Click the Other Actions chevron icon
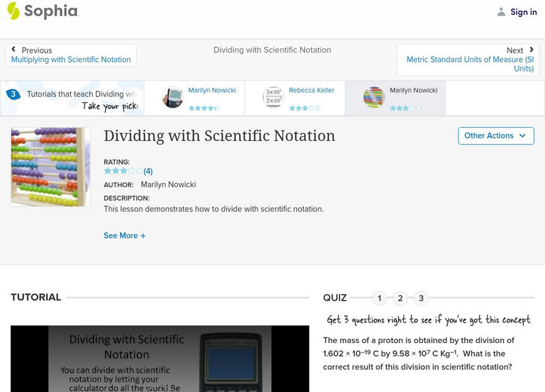 point(522,135)
